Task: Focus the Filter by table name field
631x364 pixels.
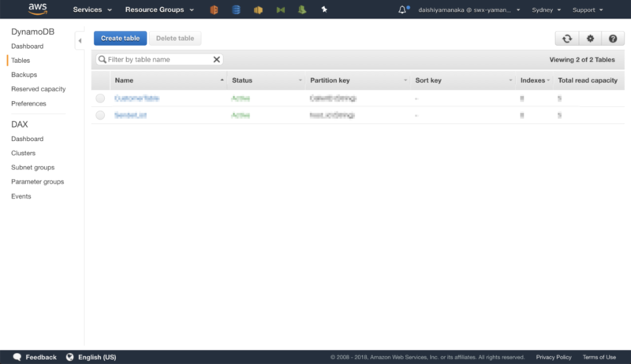Action: click(x=159, y=59)
